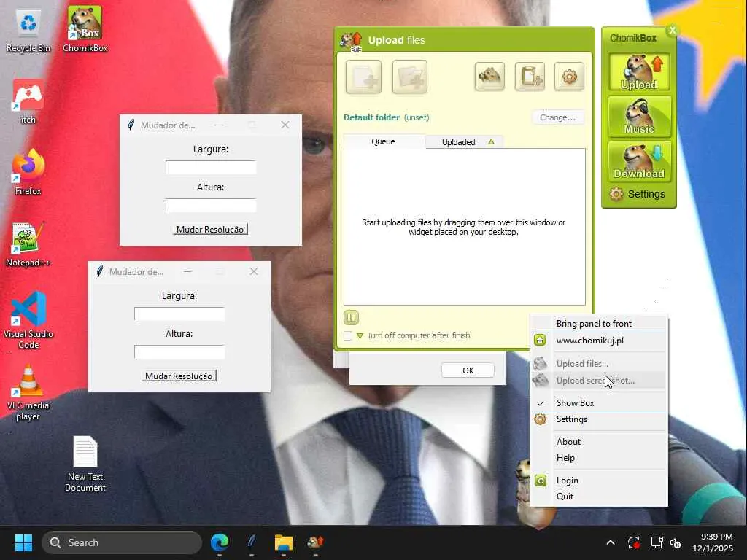
Task: Click Change... default folder button
Action: coord(557,117)
